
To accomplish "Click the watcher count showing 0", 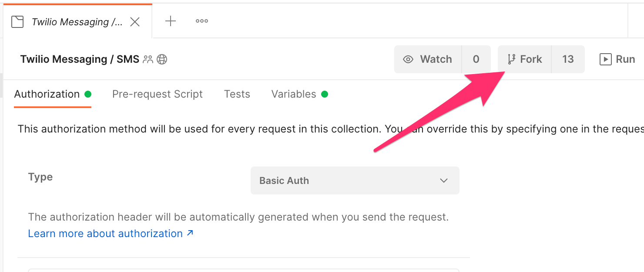I will click(476, 59).
